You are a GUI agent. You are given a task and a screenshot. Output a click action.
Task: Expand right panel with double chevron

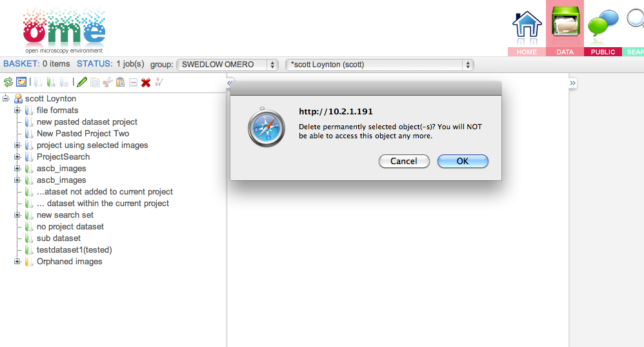coord(573,83)
